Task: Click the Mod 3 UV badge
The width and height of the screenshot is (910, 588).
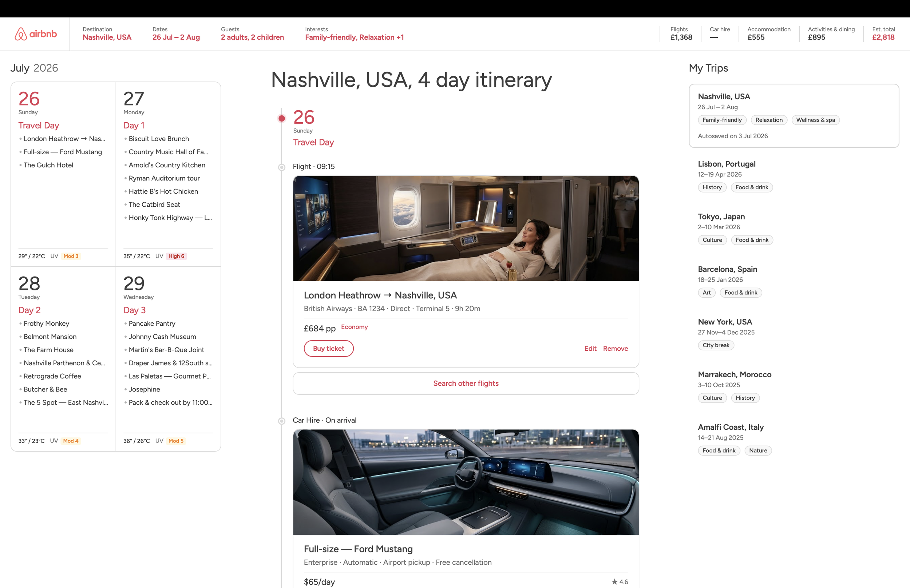Action: click(x=71, y=256)
